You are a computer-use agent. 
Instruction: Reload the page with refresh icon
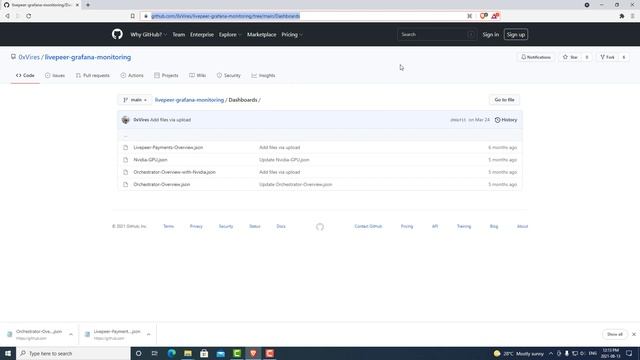[29, 16]
